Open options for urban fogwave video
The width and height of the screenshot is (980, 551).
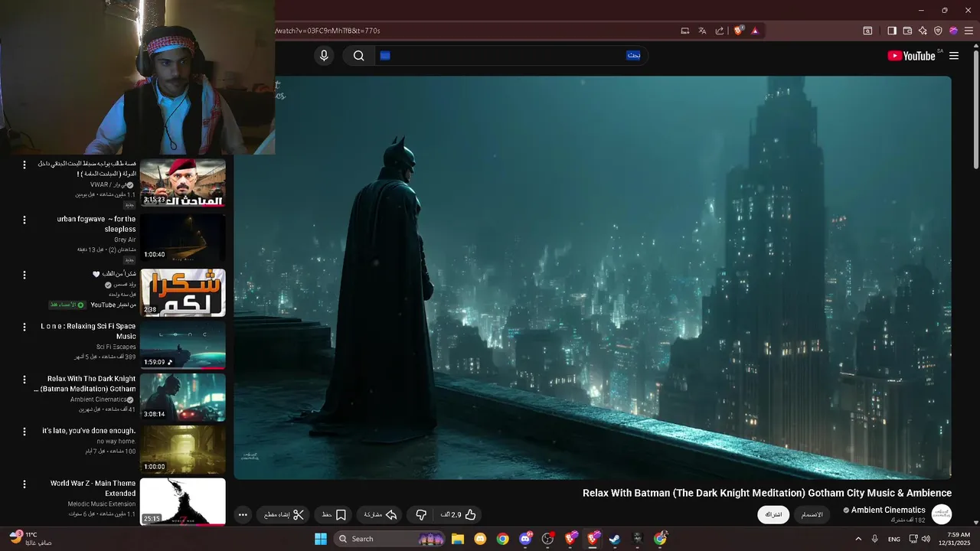[24, 220]
